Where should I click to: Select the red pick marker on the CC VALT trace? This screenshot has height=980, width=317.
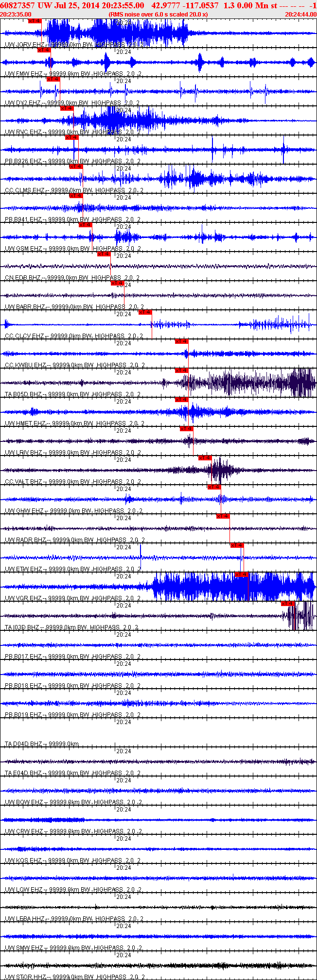(x=205, y=458)
